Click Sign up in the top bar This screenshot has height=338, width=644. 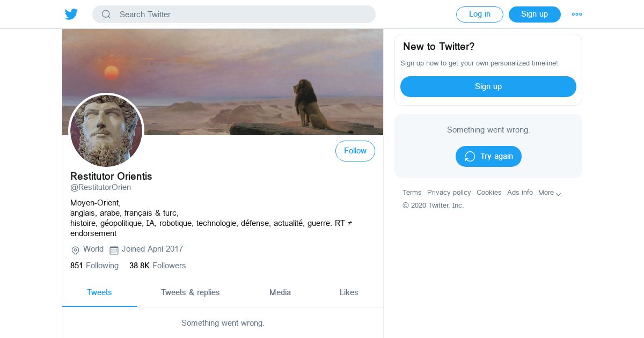pyautogui.click(x=534, y=14)
